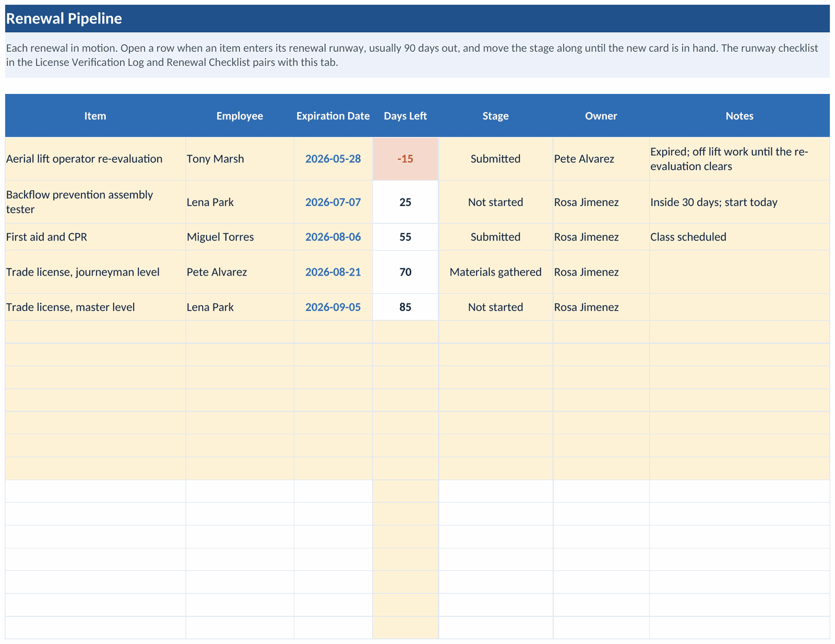Select Rosa Jimenez owner in First aid row
Image resolution: width=835 pixels, height=644 pixels.
click(x=601, y=237)
